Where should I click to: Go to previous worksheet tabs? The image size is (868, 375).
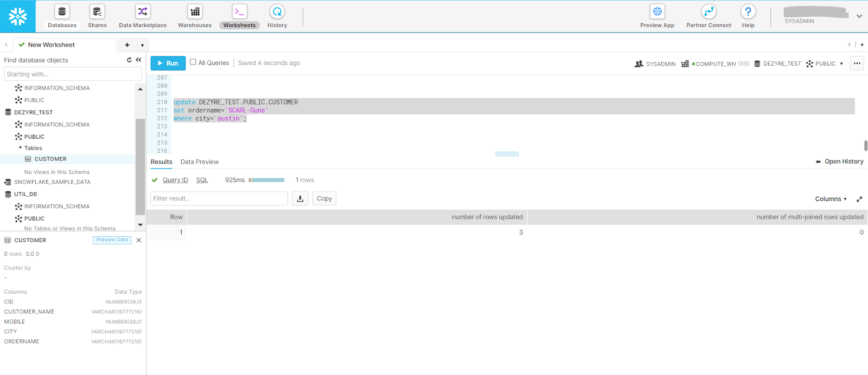[6, 45]
